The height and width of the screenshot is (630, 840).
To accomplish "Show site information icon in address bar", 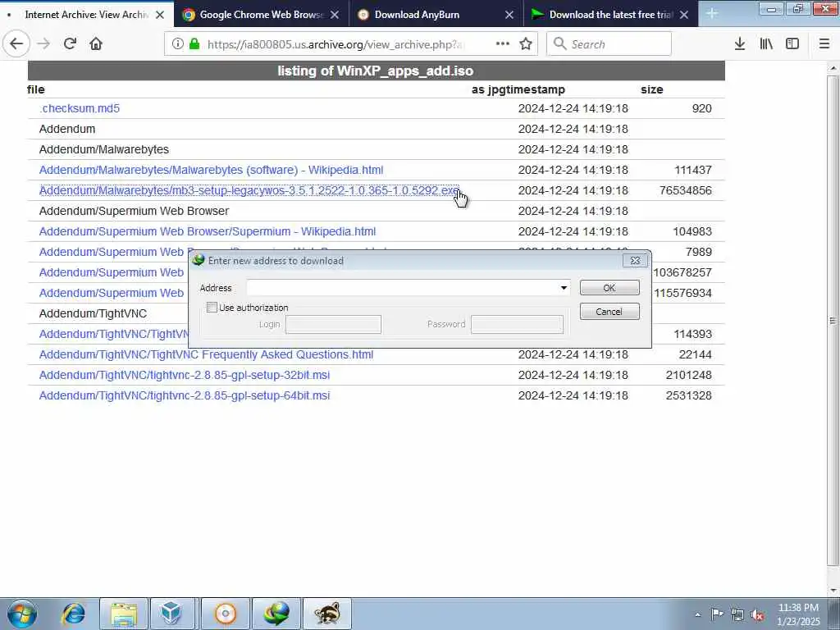I will point(178,44).
